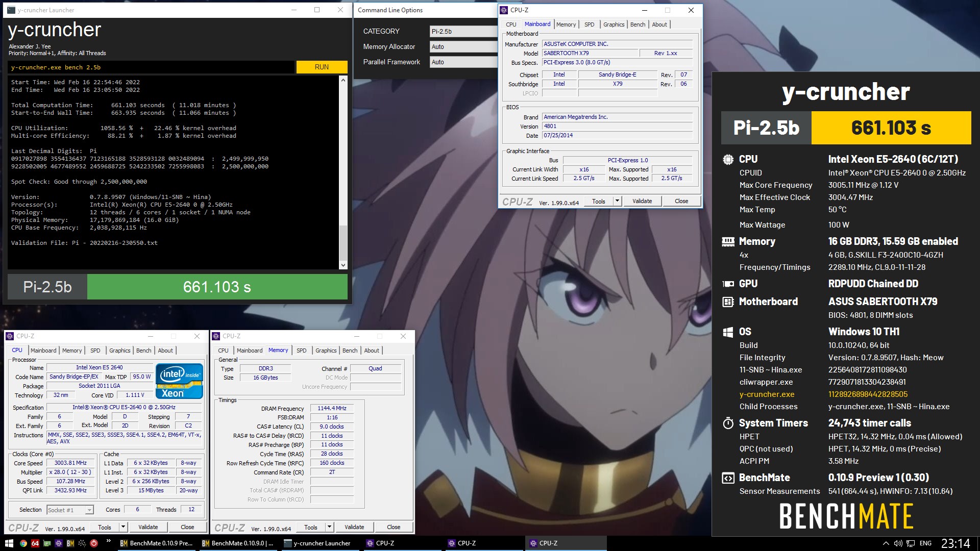This screenshot has height=551, width=980.
Task: Open the 23:14 taskbar clock
Action: [x=955, y=543]
